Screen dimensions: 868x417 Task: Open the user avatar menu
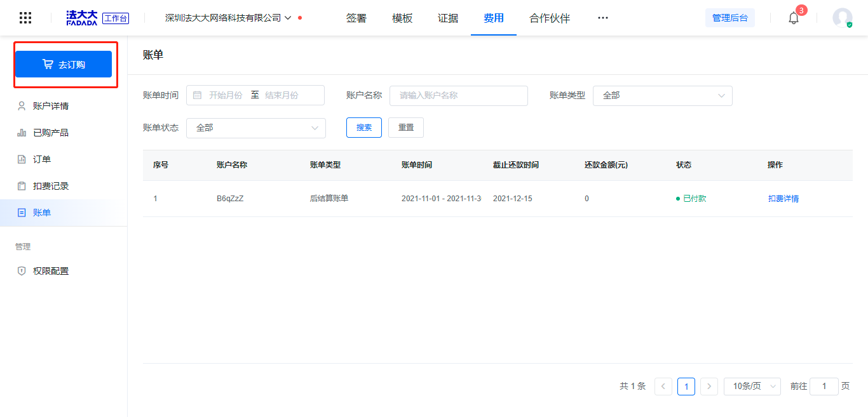pos(843,18)
